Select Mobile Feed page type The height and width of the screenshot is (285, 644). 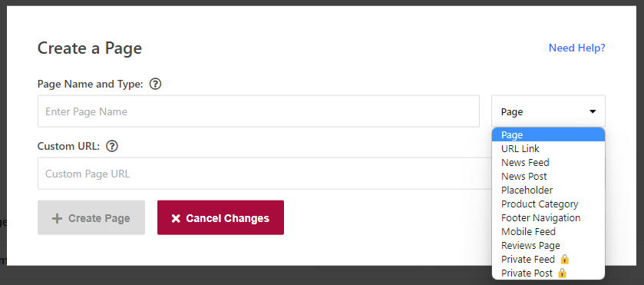click(548, 231)
